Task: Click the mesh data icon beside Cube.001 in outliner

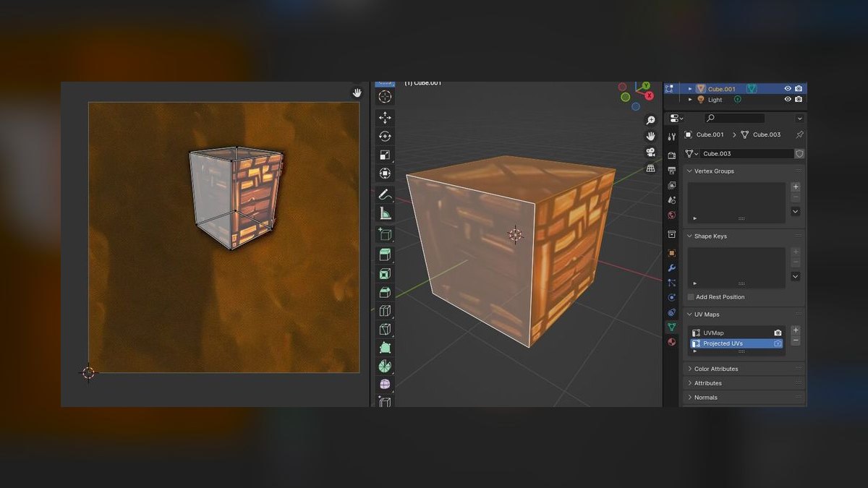Action: [752, 89]
